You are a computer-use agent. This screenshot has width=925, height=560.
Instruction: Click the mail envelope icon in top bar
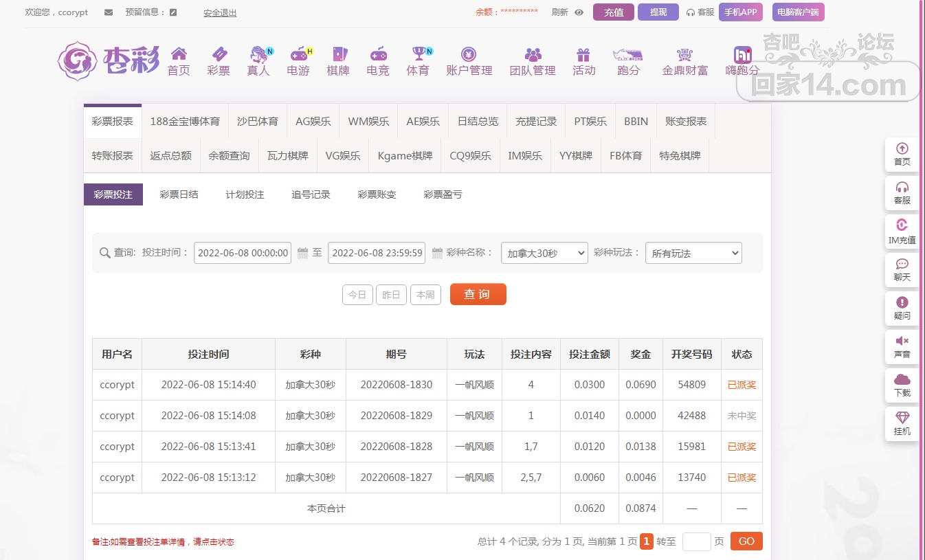(109, 12)
